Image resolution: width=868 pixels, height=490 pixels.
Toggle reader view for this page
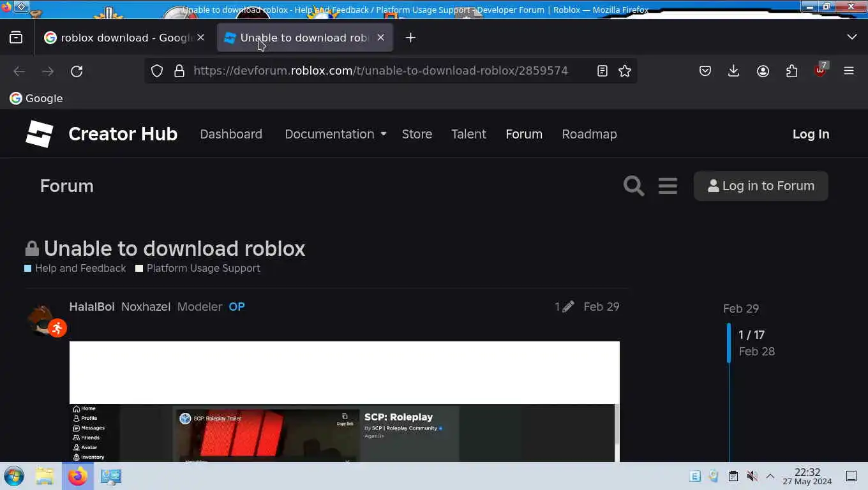point(602,71)
